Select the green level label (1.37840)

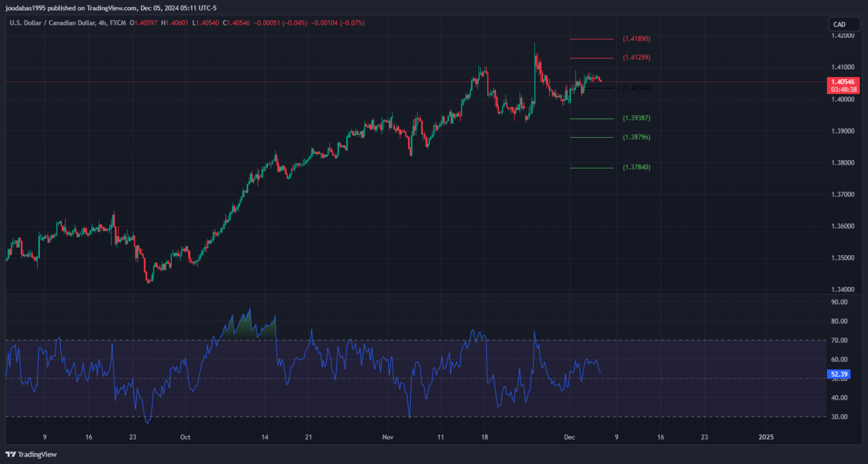[x=637, y=167]
